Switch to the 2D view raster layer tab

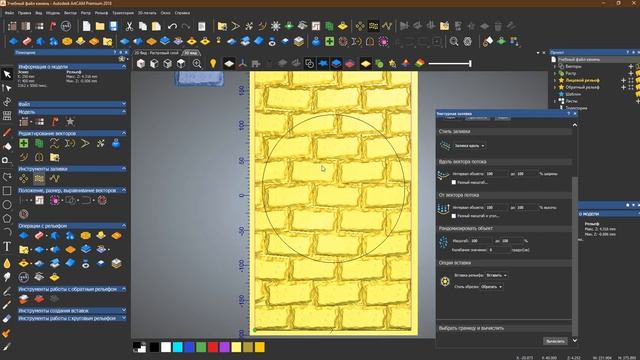click(x=157, y=53)
